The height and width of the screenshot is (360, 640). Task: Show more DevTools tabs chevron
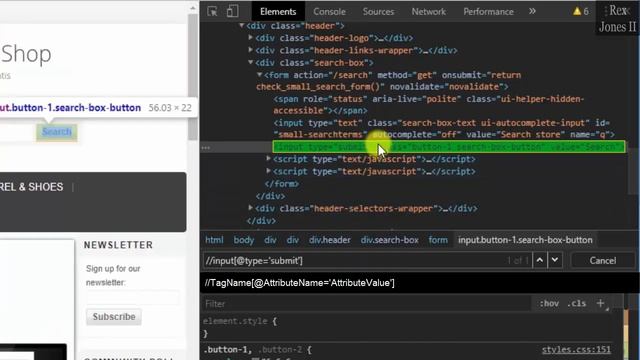pyautogui.click(x=532, y=11)
